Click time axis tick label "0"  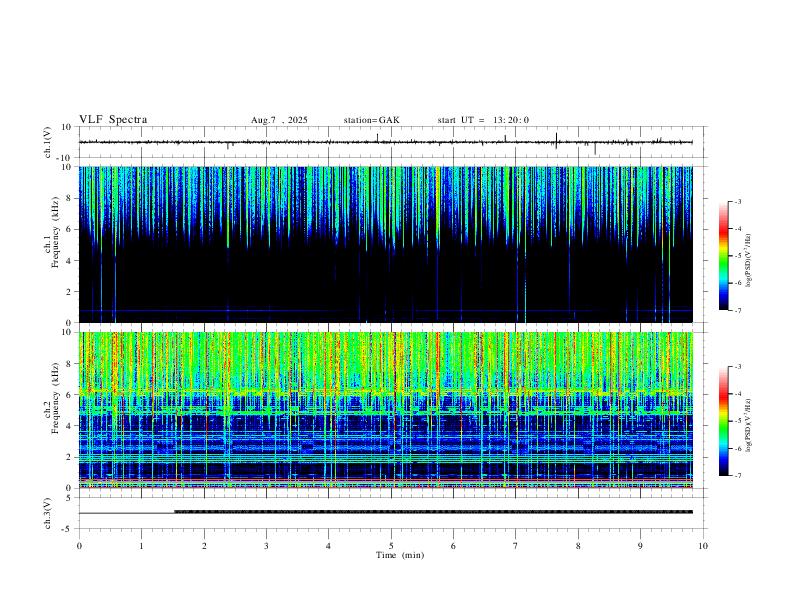coord(79,546)
